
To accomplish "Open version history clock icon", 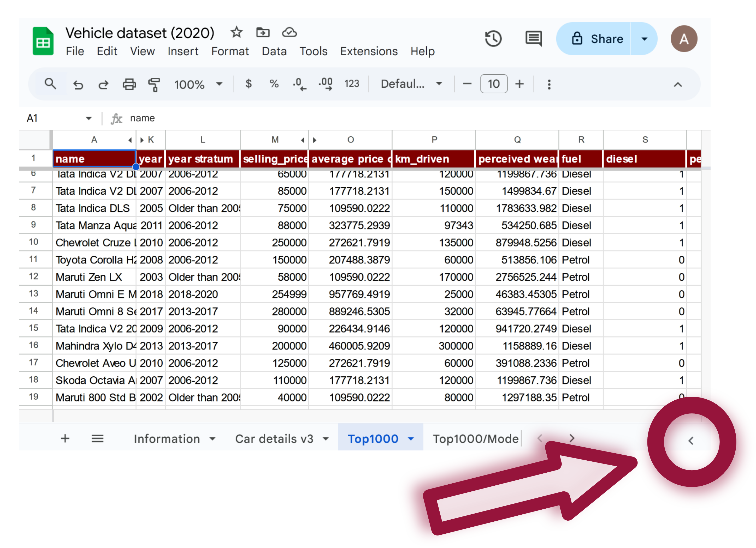I will click(493, 39).
